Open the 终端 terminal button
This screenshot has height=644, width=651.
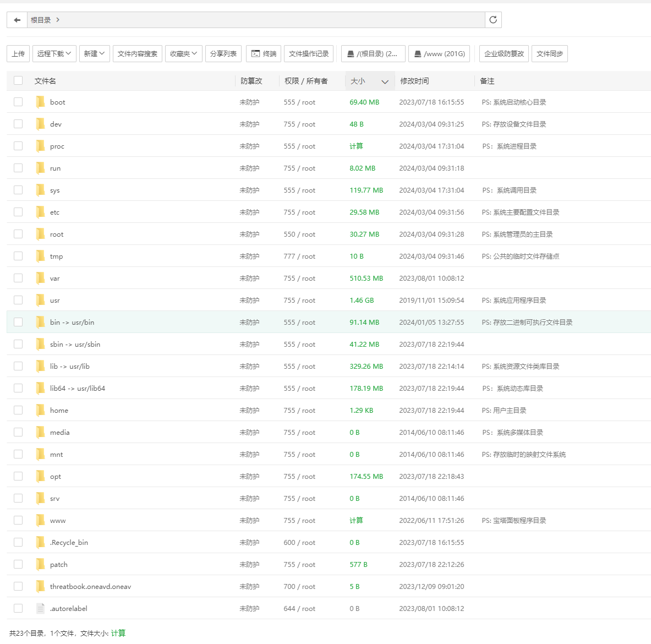tap(264, 53)
